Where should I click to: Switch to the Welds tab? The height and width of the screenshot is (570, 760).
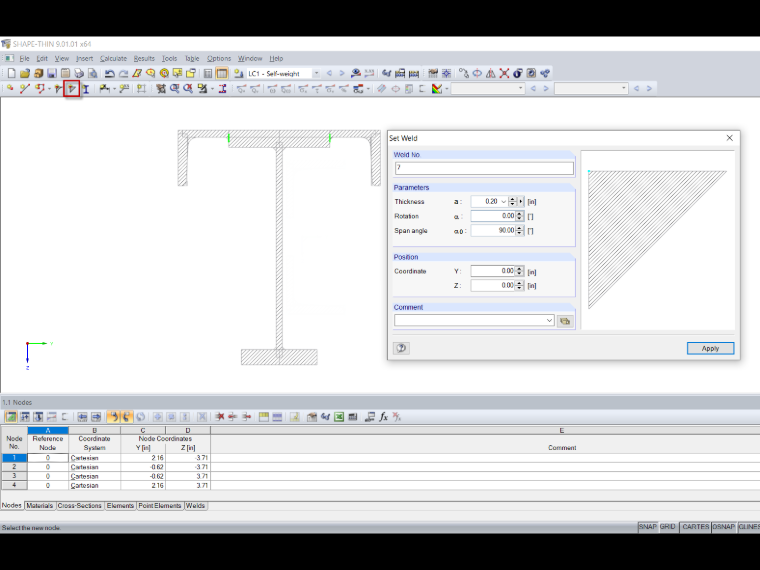(195, 506)
